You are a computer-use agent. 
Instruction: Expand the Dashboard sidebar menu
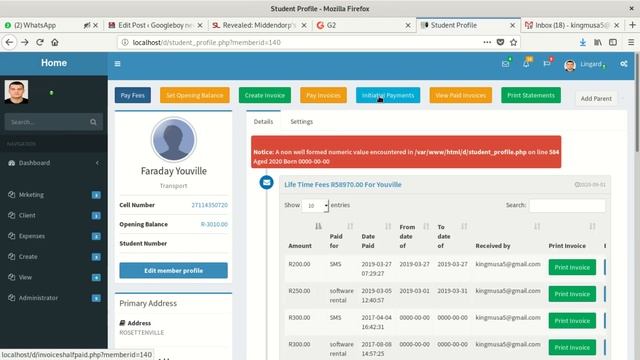(54, 163)
